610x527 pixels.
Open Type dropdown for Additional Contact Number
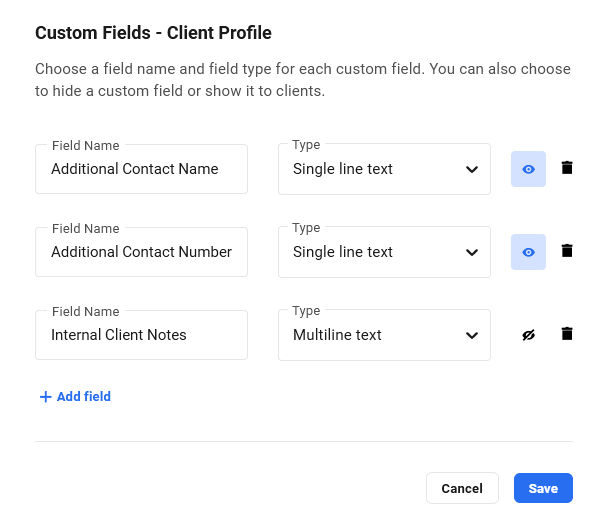point(384,252)
